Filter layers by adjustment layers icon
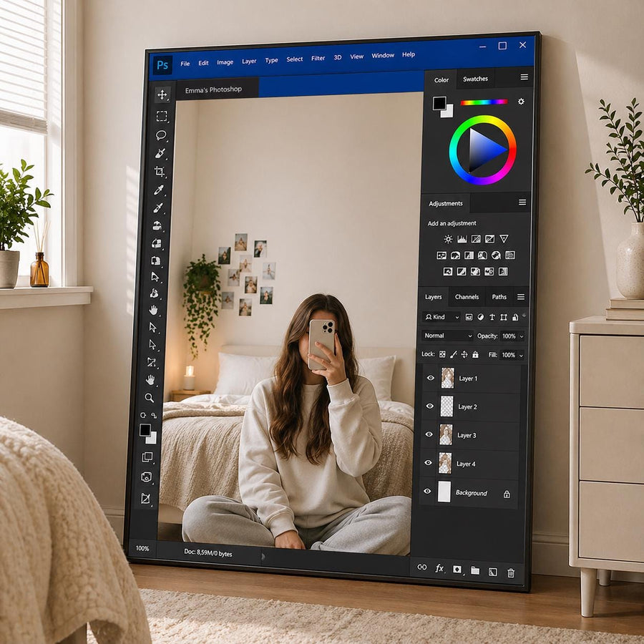Viewport: 644px width, 644px height. coord(480,317)
